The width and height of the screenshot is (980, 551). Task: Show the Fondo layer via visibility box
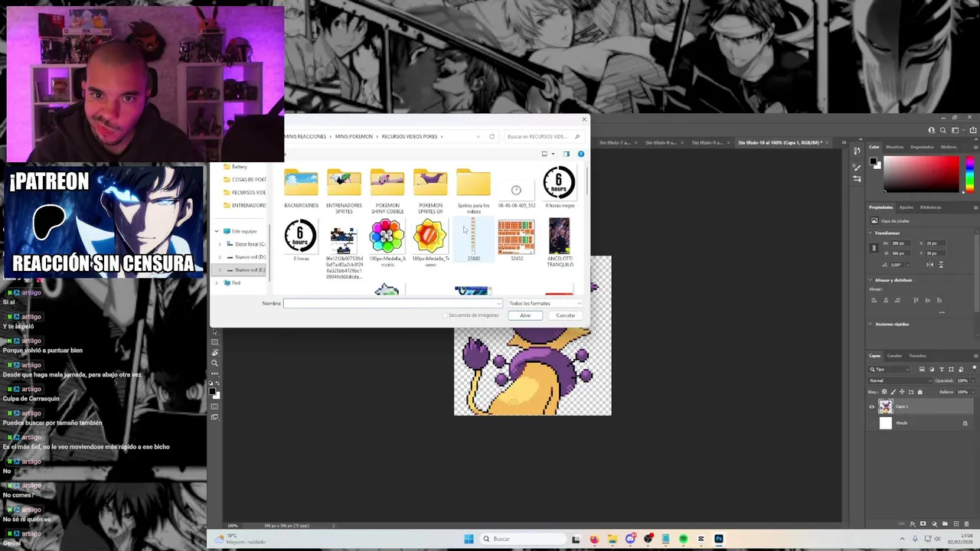(x=872, y=423)
